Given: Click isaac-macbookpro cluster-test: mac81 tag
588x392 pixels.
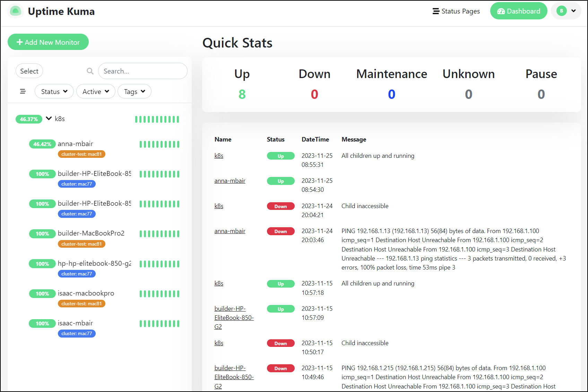Looking at the screenshot, I should coord(81,304).
